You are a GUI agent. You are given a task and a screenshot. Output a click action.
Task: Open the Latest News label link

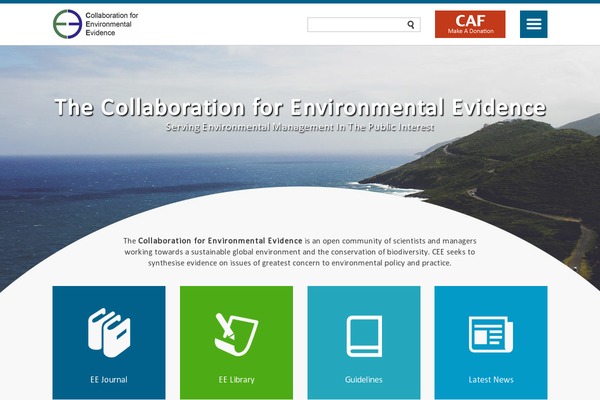(491, 380)
